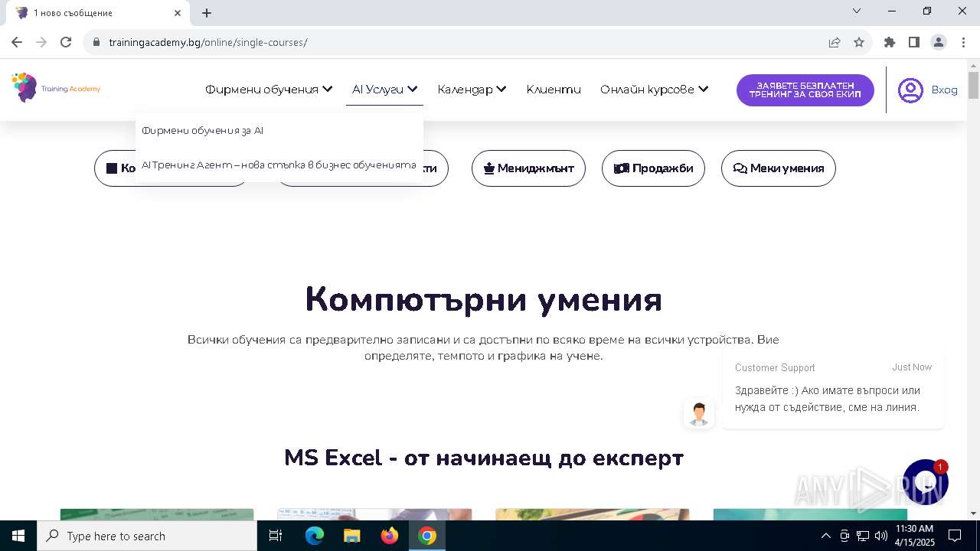Click the 'Компютърни умения' heading

(484, 299)
